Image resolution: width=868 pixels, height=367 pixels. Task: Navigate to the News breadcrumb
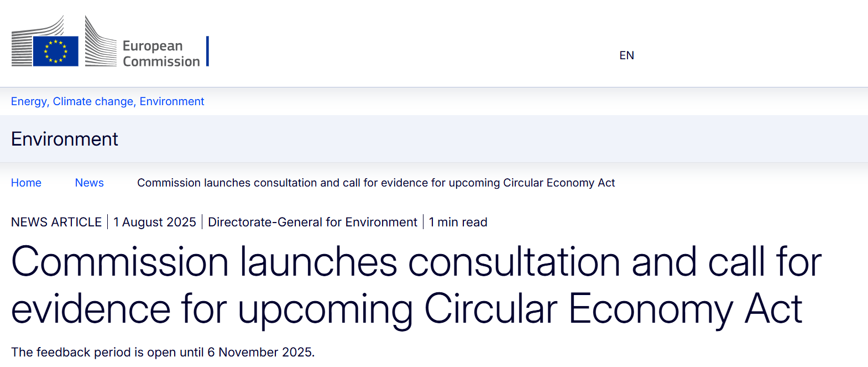click(x=90, y=183)
